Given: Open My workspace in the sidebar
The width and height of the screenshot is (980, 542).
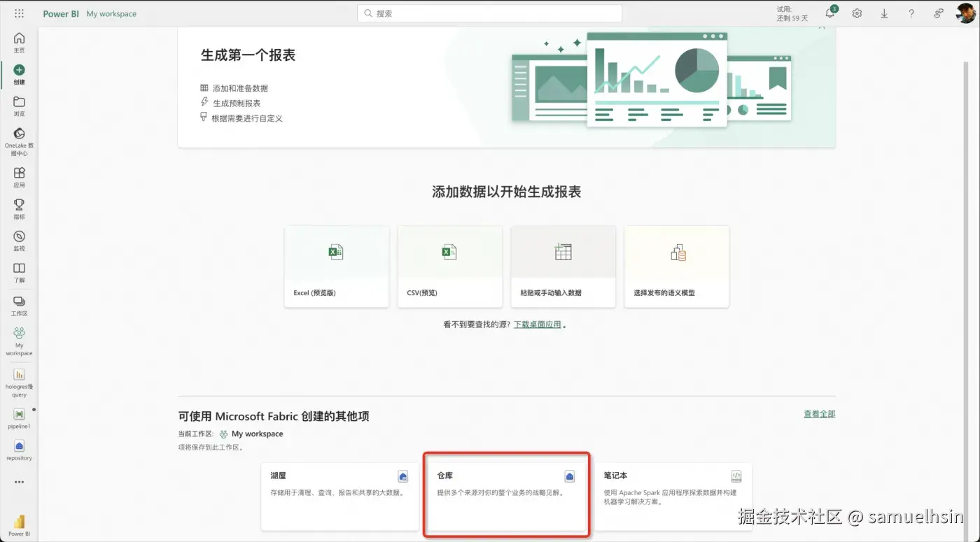Looking at the screenshot, I should (19, 341).
